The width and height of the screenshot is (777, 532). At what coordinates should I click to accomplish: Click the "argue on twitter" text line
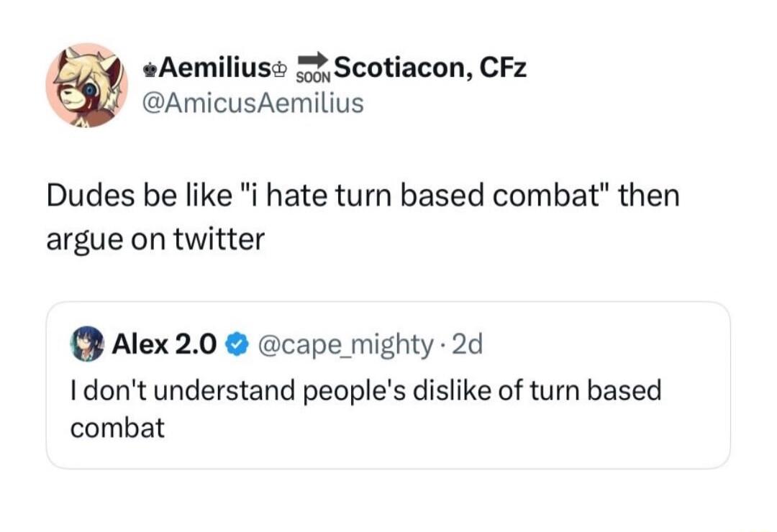pos(155,239)
